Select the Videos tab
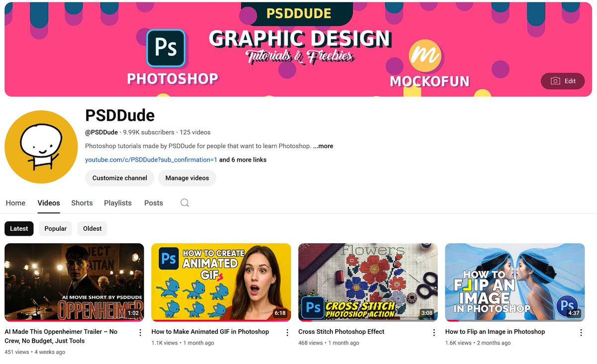 pyautogui.click(x=49, y=203)
